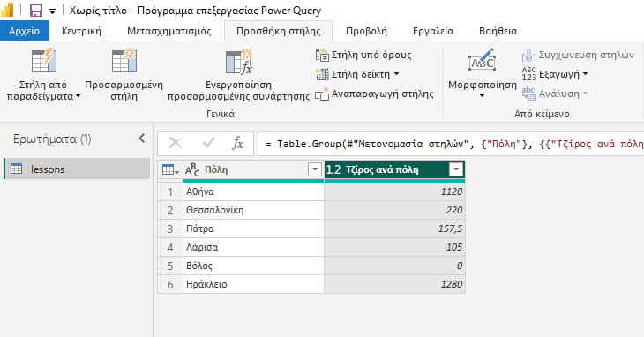Select row number 6 header

(170, 284)
